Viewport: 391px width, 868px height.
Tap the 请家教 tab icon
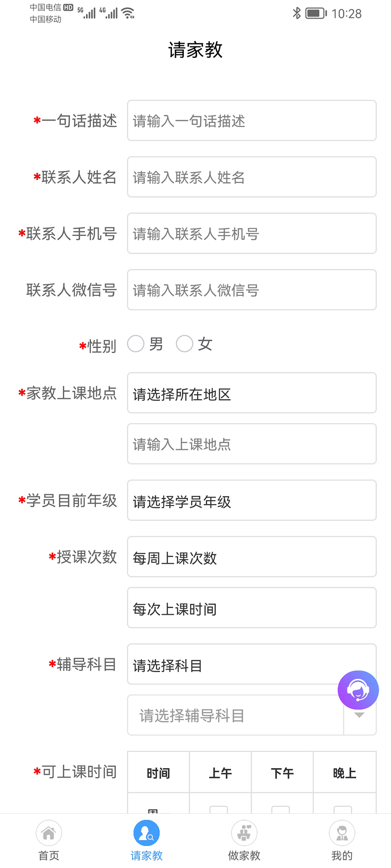pos(147,833)
